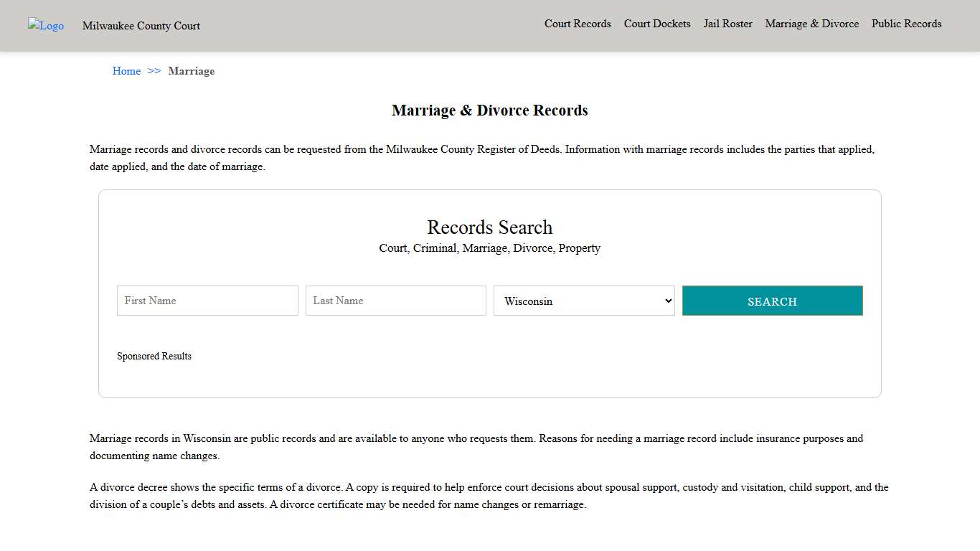This screenshot has height=551, width=980.
Task: Select the Marriage & Divorce nav item
Action: click(x=811, y=24)
